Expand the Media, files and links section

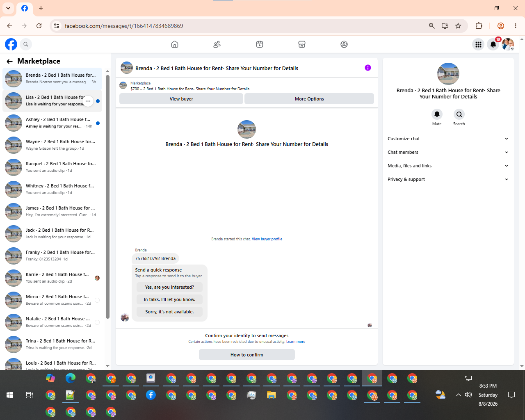(448, 166)
